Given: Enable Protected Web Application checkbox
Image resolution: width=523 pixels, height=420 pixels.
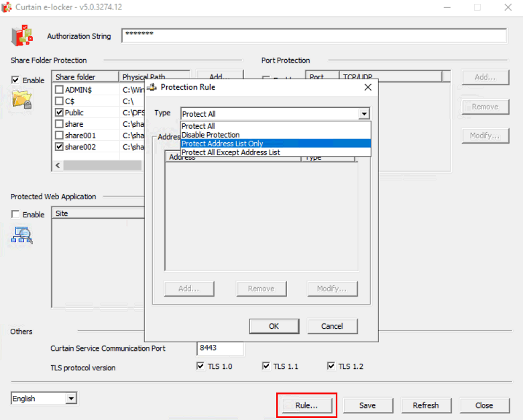Looking at the screenshot, I should 15,215.
